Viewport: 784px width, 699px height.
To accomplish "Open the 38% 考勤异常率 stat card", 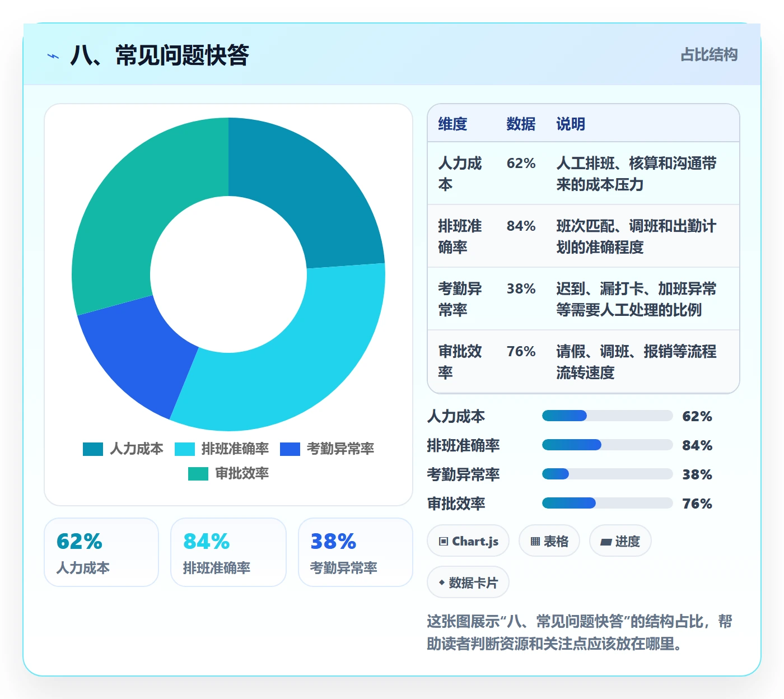I will point(356,552).
